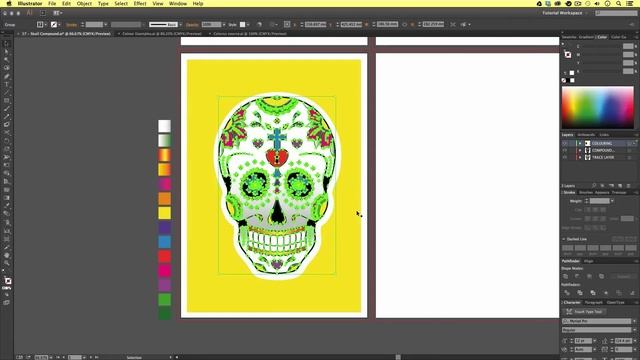
Task: Click the Unite shape mode icon in Pathfinder
Action: 567,276
